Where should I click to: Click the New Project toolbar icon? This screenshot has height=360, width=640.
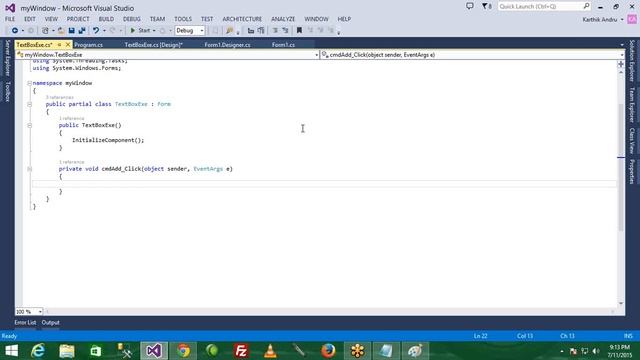pos(45,31)
